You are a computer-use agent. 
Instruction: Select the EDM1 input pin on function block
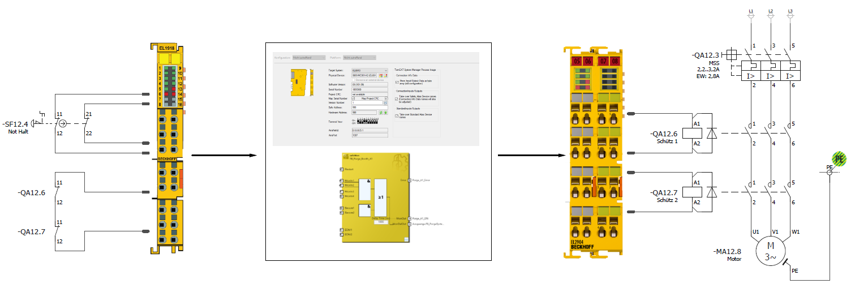[341, 230]
